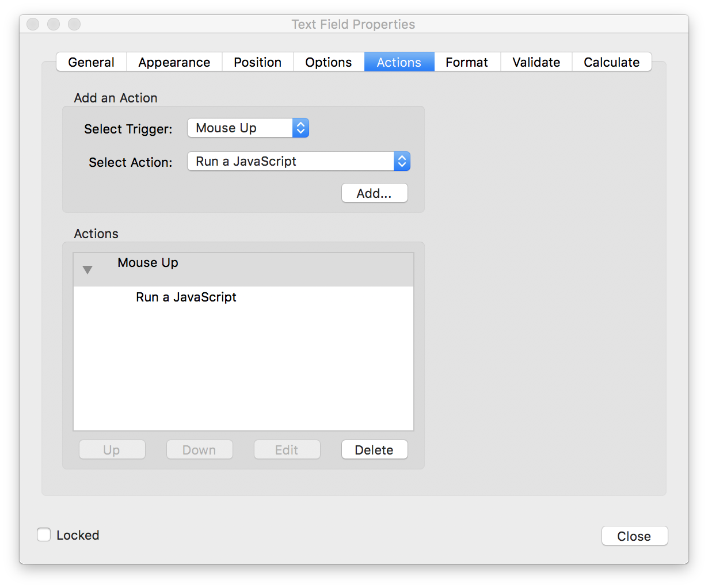Select the Run a JavaScript action entry
Viewport: 708px width, 588px height.
[x=185, y=297]
